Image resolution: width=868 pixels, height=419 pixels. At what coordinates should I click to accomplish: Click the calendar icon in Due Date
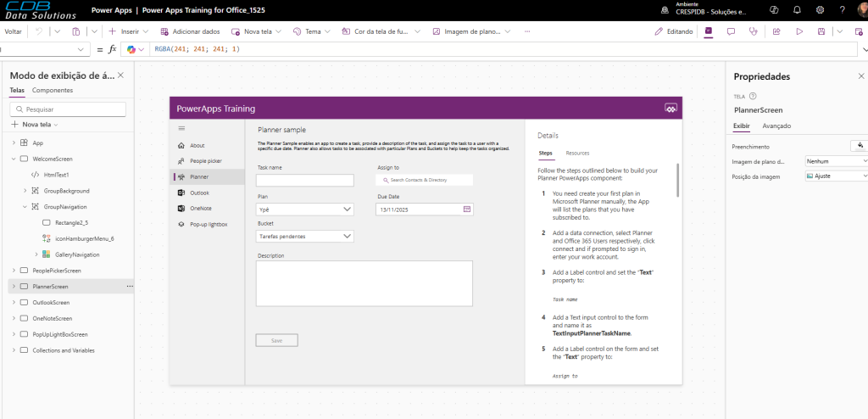(467, 209)
